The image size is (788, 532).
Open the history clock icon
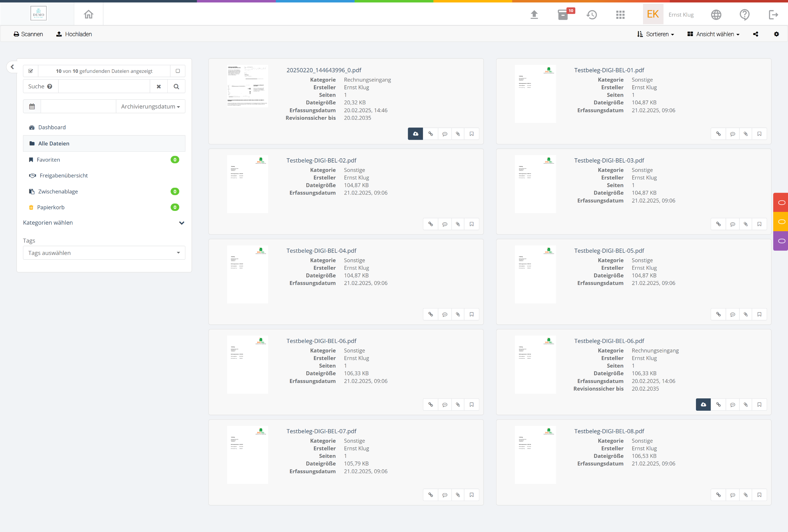point(592,14)
